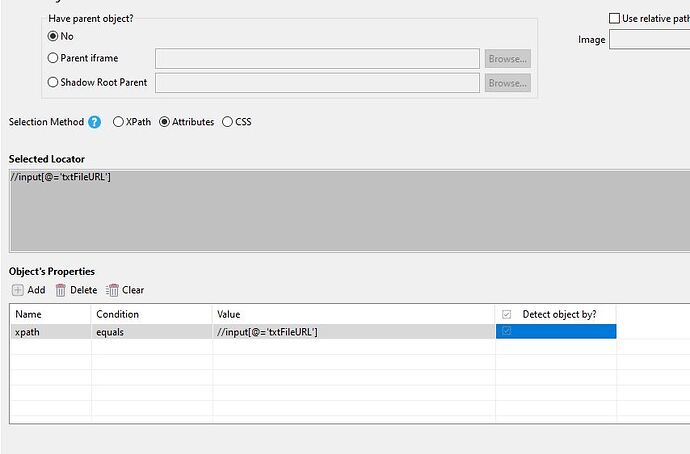Click the Condition column header
Viewport: 690px width, 454px height.
click(152, 314)
